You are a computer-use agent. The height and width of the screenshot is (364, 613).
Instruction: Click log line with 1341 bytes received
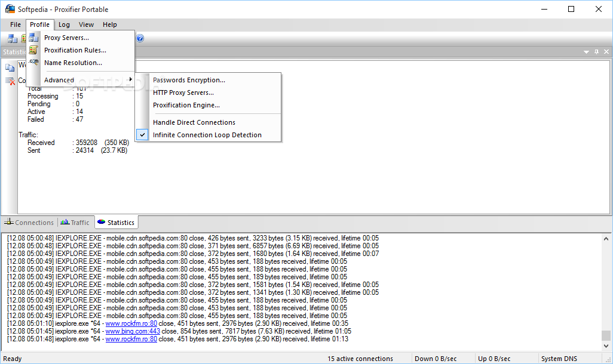193,292
